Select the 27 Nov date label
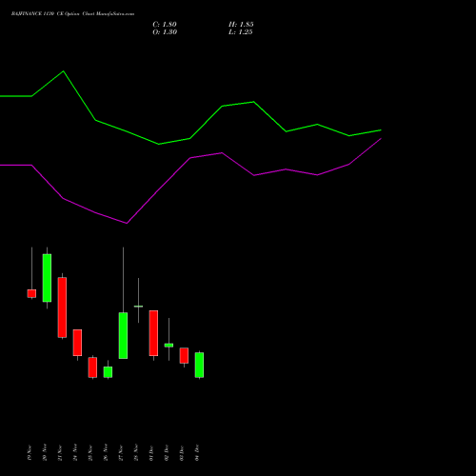The height and width of the screenshot is (476, 476). (x=121, y=453)
